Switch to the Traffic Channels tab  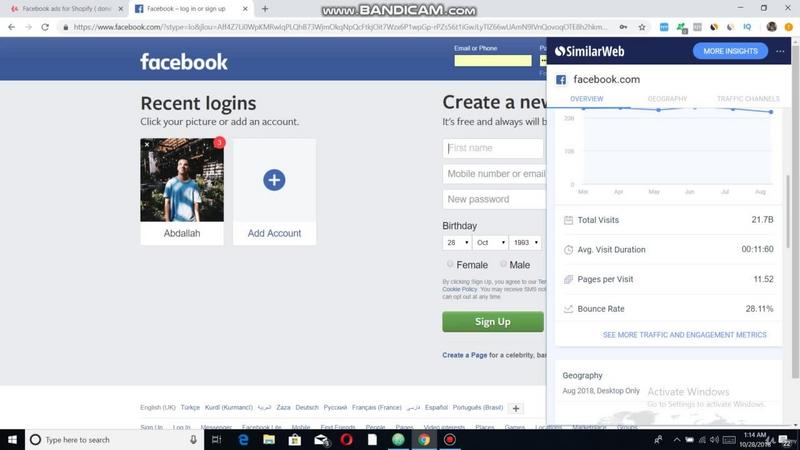click(748, 99)
